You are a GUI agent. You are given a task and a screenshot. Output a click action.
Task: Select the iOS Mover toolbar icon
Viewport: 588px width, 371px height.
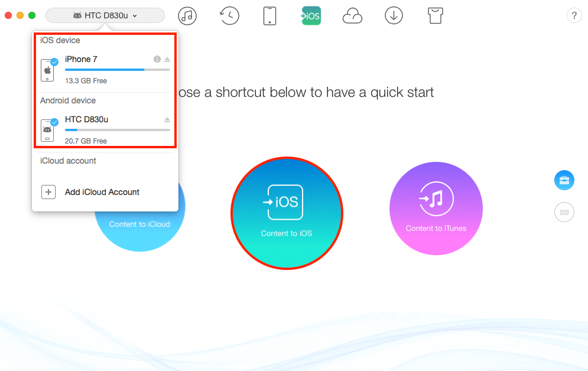(x=311, y=16)
